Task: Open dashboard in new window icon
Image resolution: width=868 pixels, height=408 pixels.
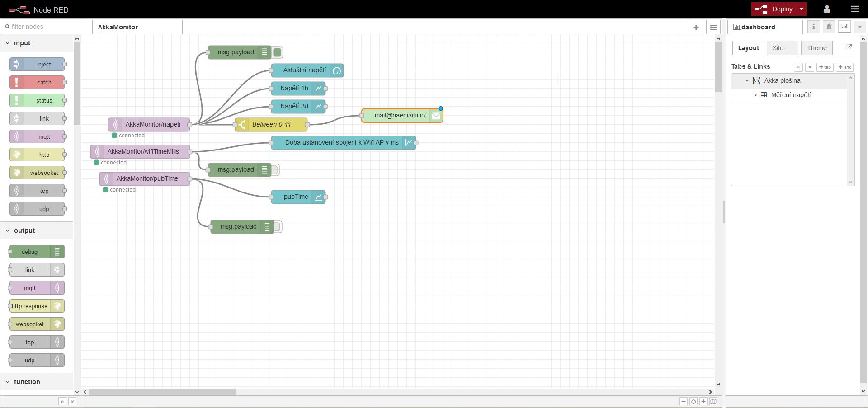Action: (848, 47)
